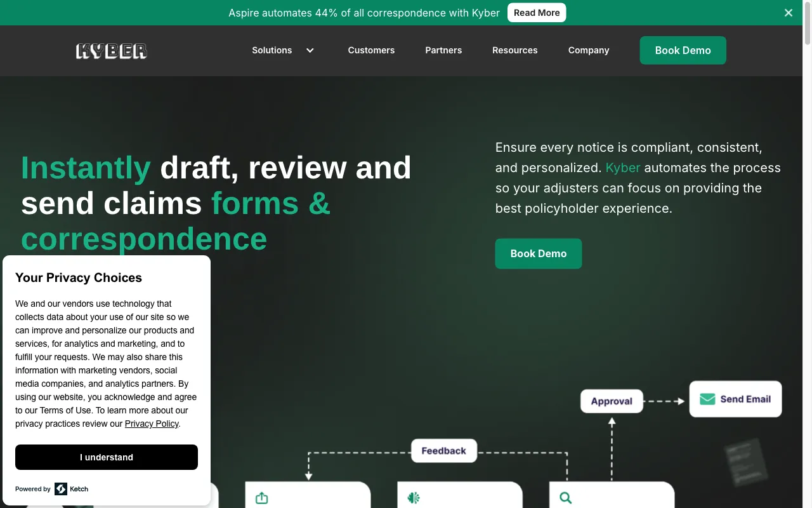Viewport: 812px width, 508px height.
Task: Click the upload icon on the workflow card
Action: (262, 498)
